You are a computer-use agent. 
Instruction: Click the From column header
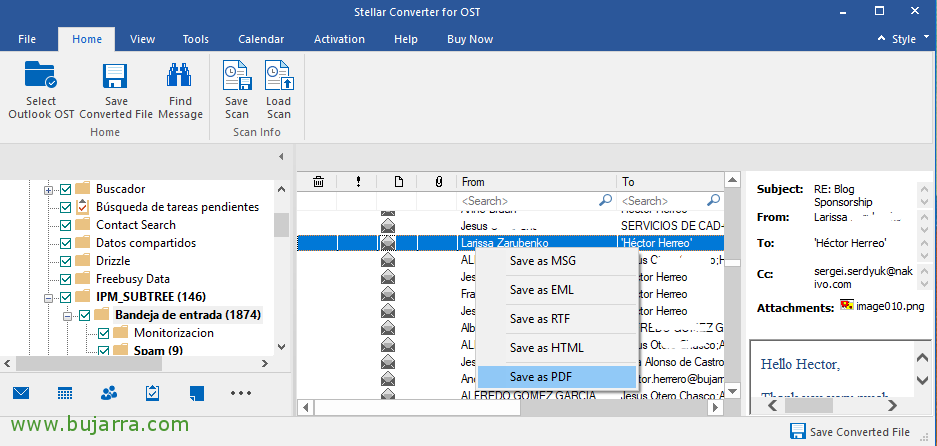coord(537,182)
